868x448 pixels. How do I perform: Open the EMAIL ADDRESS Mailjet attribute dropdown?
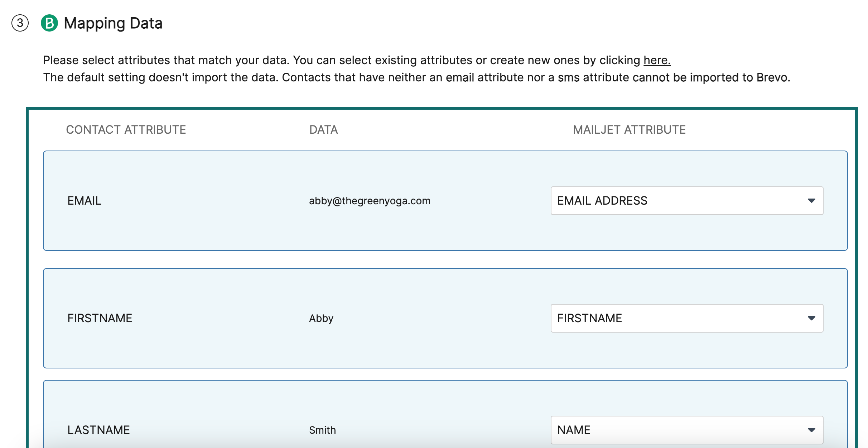[x=687, y=201]
